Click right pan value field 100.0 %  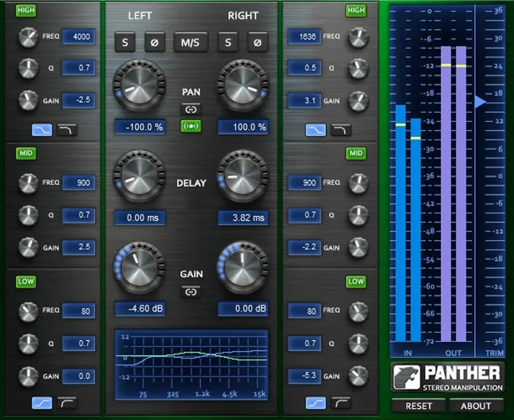(243, 127)
